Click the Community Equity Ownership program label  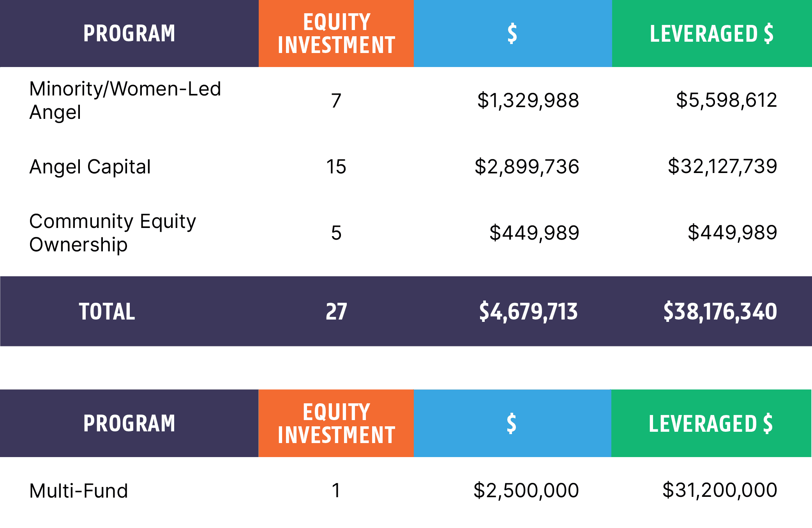click(x=113, y=233)
